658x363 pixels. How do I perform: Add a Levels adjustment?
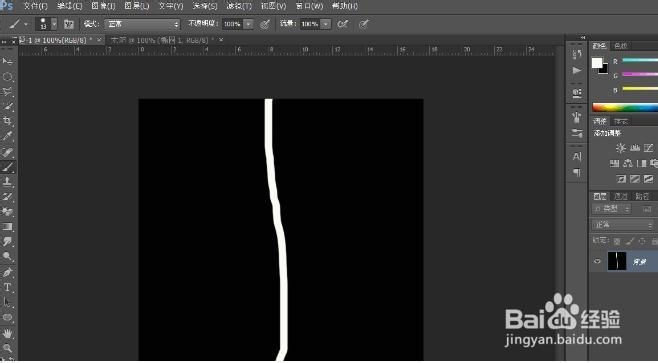pyautogui.click(x=635, y=148)
